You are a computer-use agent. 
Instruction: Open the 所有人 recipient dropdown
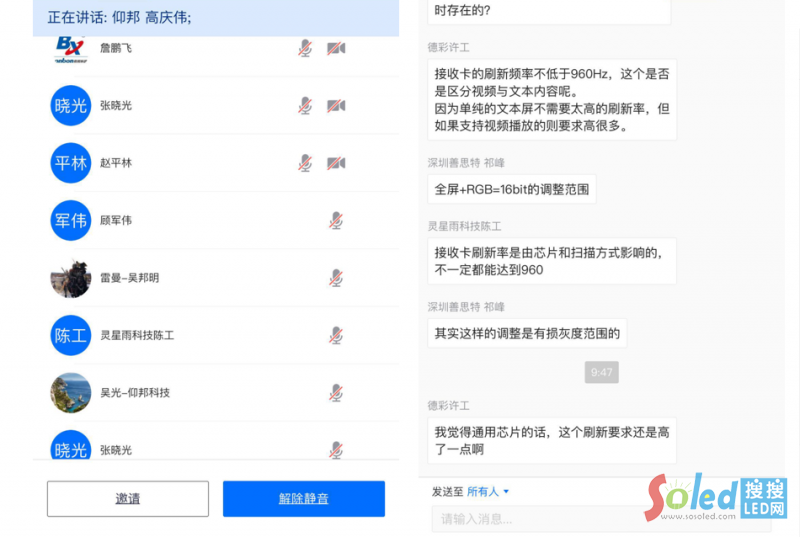tap(488, 491)
